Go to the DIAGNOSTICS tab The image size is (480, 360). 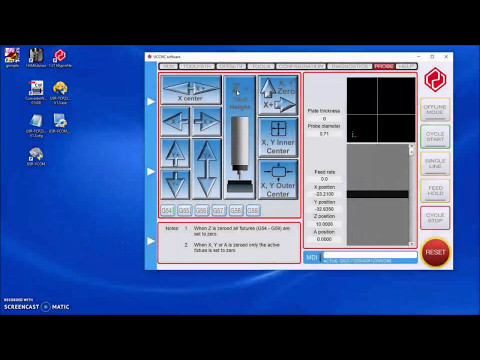point(350,66)
